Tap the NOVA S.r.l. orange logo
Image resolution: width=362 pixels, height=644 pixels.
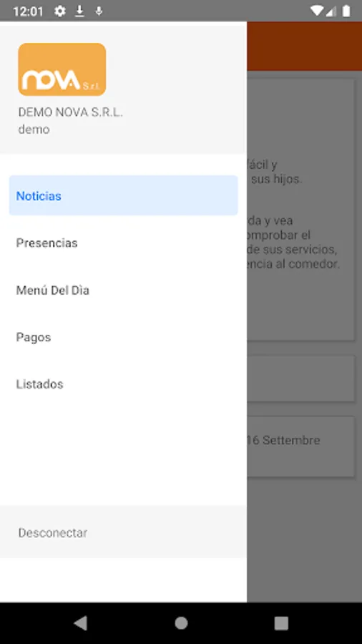tap(62, 69)
